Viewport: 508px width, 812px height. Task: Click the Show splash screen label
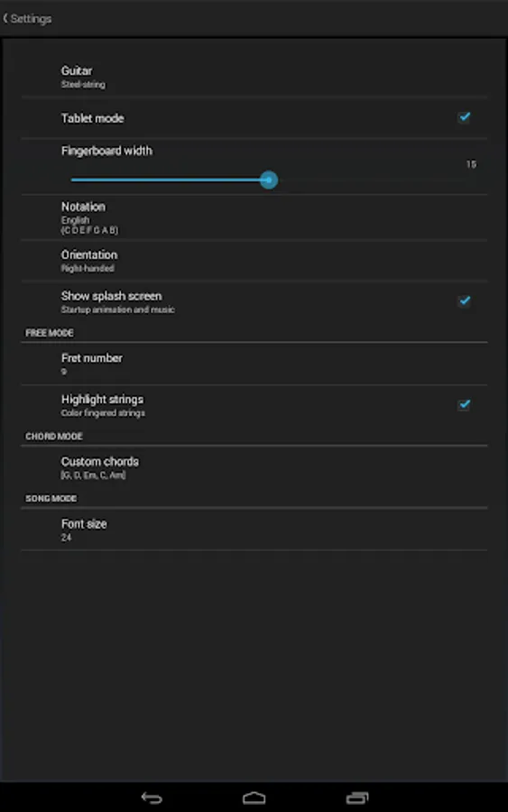111,296
